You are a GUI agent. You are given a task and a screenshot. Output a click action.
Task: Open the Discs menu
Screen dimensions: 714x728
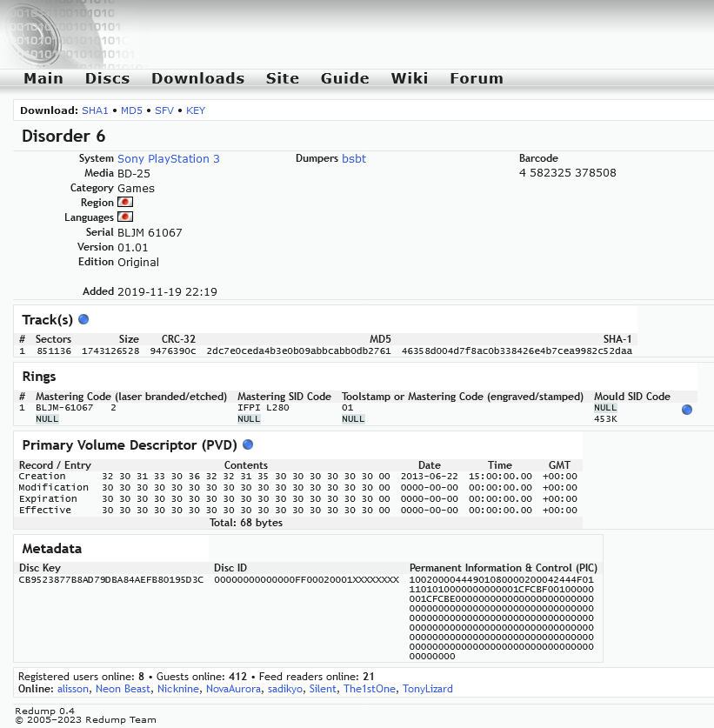(x=107, y=78)
